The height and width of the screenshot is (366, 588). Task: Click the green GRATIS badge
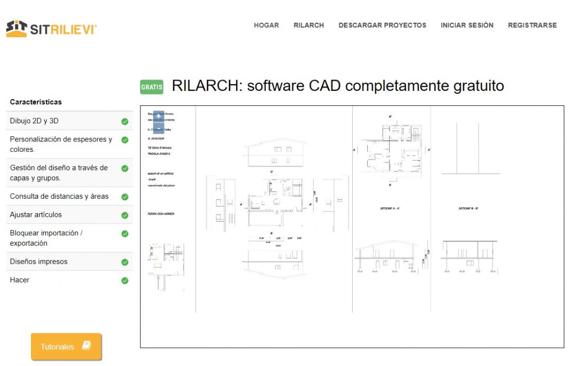[x=152, y=87]
